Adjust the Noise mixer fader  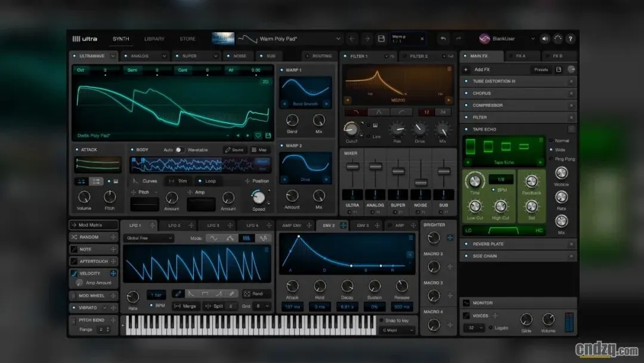tap(420, 181)
